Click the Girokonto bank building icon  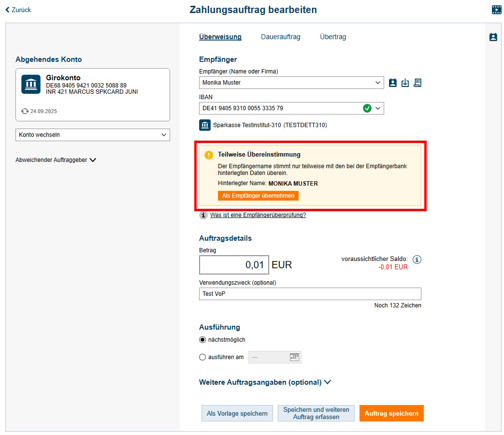pyautogui.click(x=31, y=85)
